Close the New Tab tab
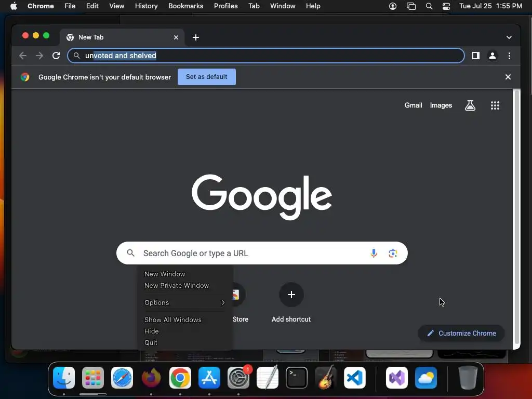This screenshot has width=532, height=399. (x=176, y=37)
